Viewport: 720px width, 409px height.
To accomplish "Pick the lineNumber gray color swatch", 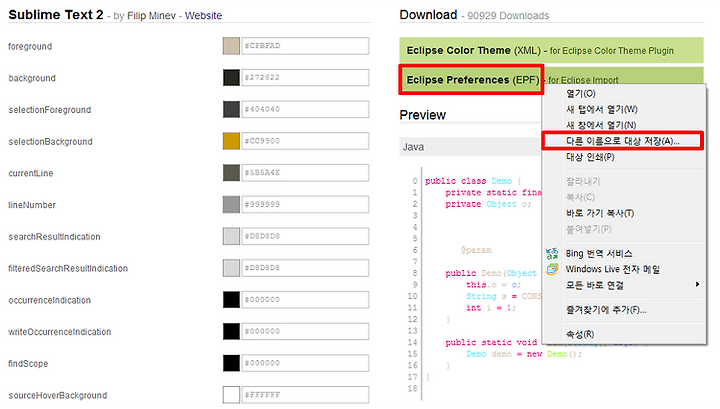I will pos(231,204).
